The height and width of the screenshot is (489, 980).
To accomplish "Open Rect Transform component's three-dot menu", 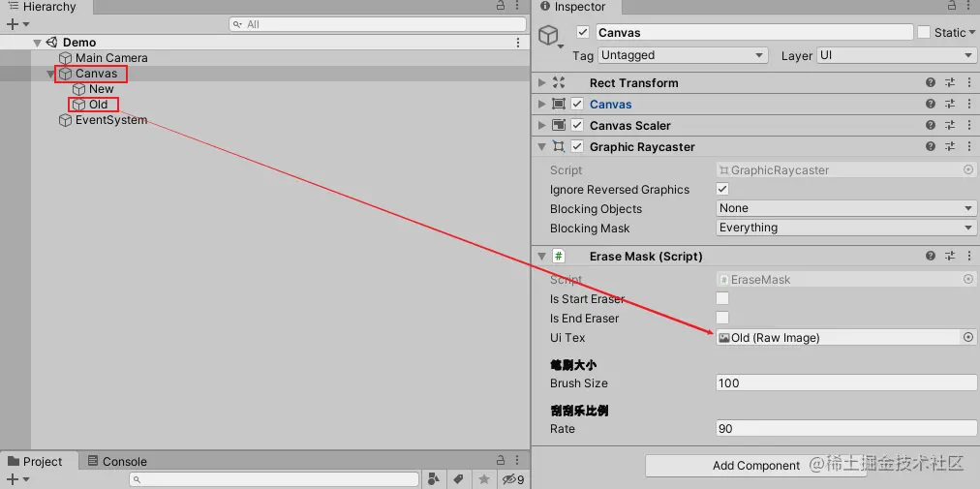I will pyautogui.click(x=968, y=82).
